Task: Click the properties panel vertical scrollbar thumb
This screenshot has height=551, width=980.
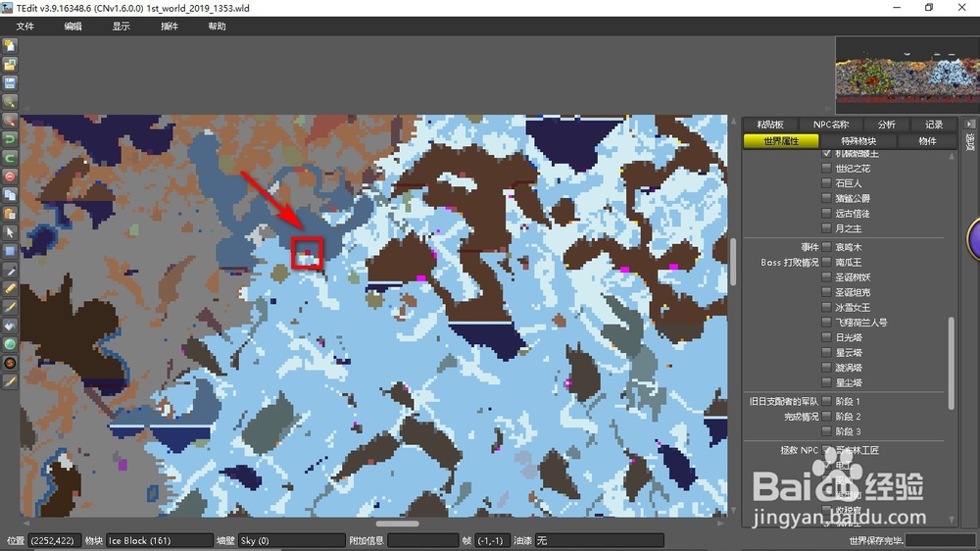Action: (952, 363)
